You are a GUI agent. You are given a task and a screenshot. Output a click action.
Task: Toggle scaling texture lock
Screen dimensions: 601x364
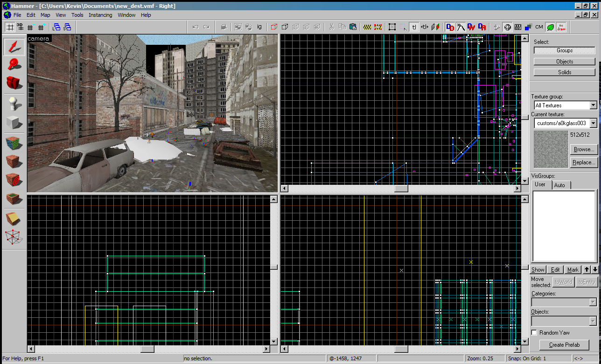(x=425, y=27)
